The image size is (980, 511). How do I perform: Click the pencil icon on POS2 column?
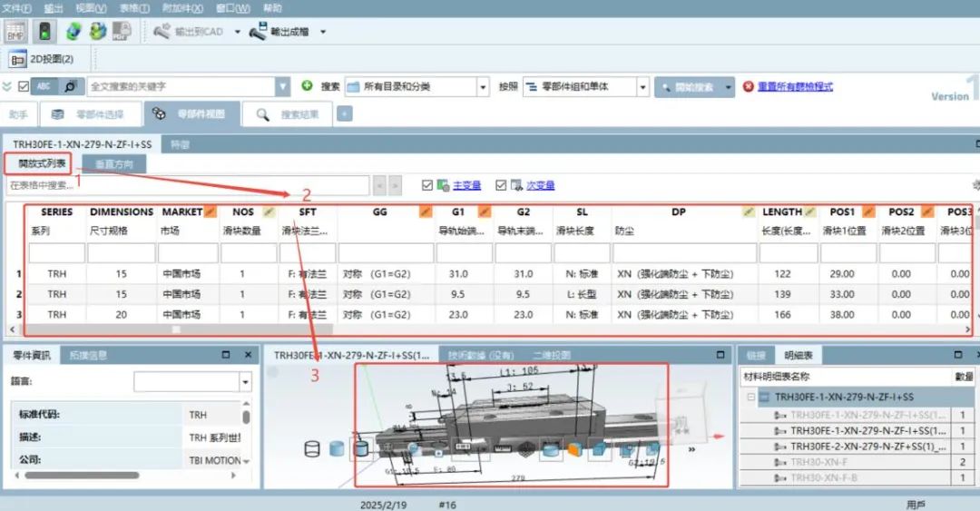pyautogui.click(x=927, y=212)
